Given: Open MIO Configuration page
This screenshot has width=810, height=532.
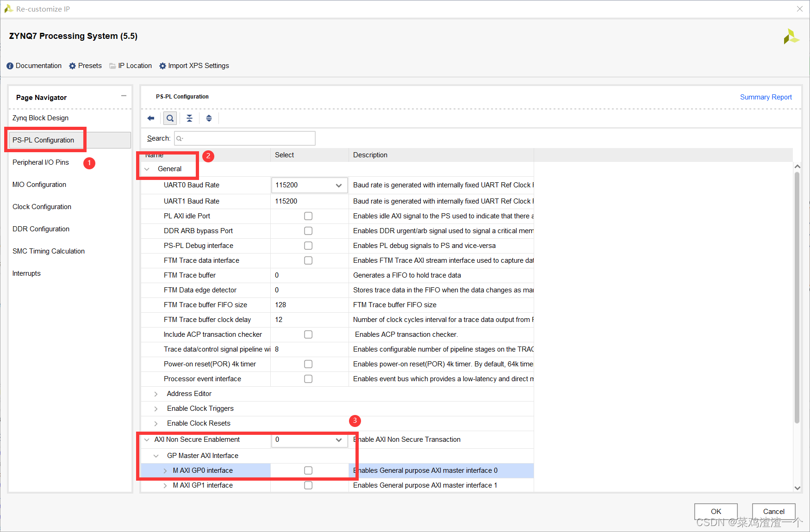Looking at the screenshot, I should click(39, 185).
